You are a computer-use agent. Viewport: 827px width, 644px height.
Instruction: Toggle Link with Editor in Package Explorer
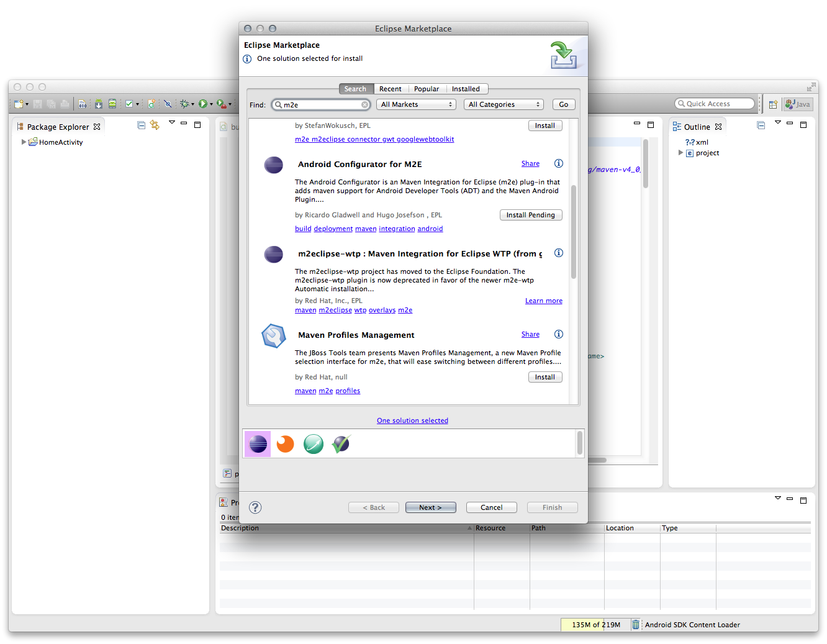(x=155, y=125)
